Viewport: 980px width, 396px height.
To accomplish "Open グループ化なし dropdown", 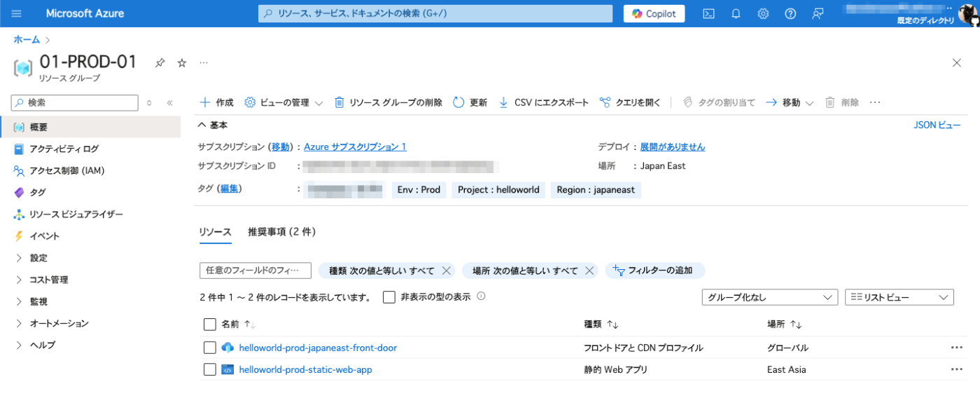I will point(770,297).
